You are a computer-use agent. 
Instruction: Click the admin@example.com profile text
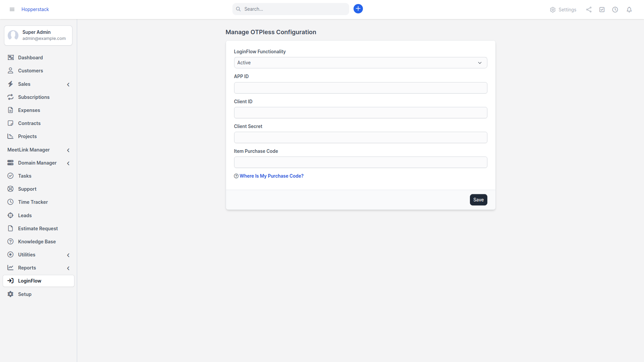44,39
